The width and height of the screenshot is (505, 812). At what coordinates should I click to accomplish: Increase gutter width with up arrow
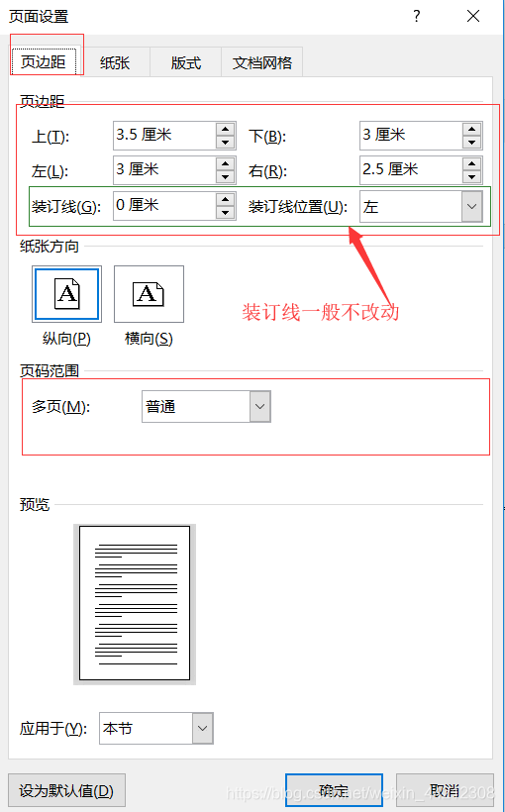[x=226, y=199]
